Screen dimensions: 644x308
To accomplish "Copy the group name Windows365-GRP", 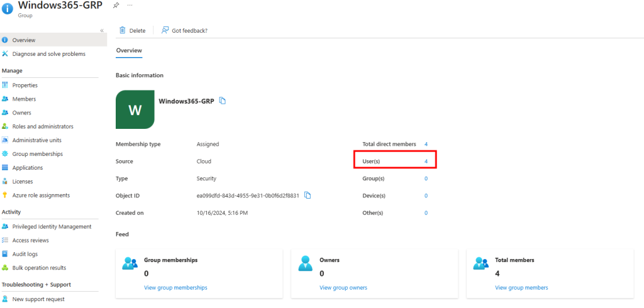I will click(x=223, y=101).
